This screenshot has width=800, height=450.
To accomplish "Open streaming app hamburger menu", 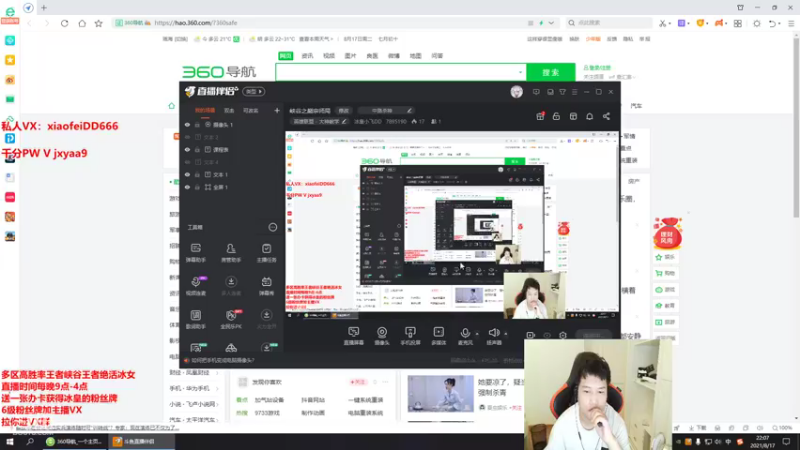I will pos(574,92).
